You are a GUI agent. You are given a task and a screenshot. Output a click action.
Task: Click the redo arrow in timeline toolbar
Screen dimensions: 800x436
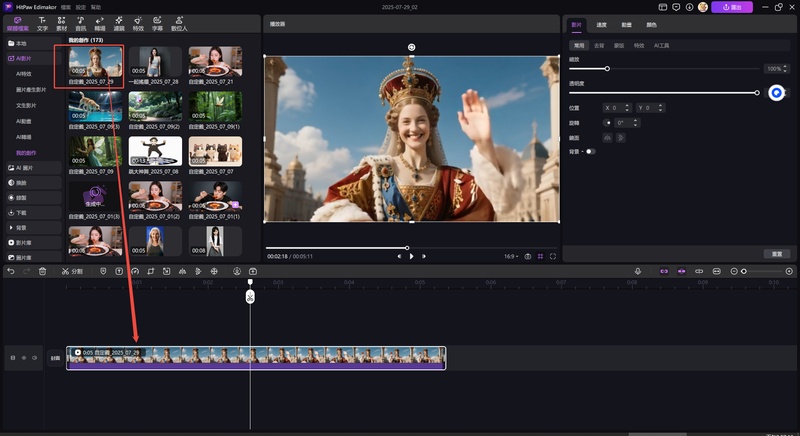[27, 271]
